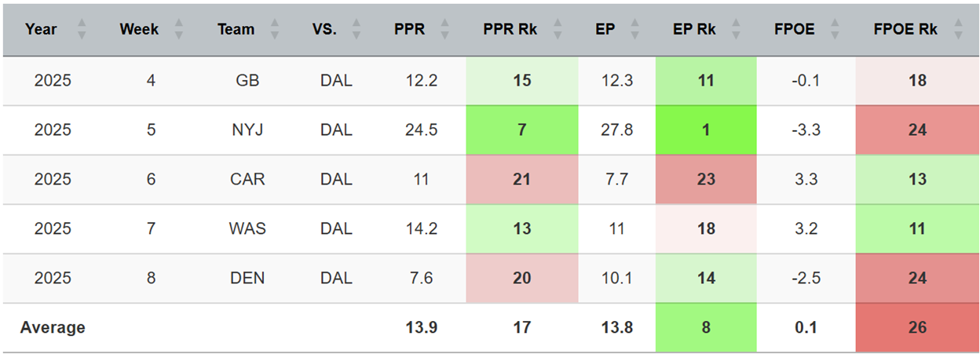Sort using the arrows next to PPR
Screen dimensions: 980x354
(445, 30)
